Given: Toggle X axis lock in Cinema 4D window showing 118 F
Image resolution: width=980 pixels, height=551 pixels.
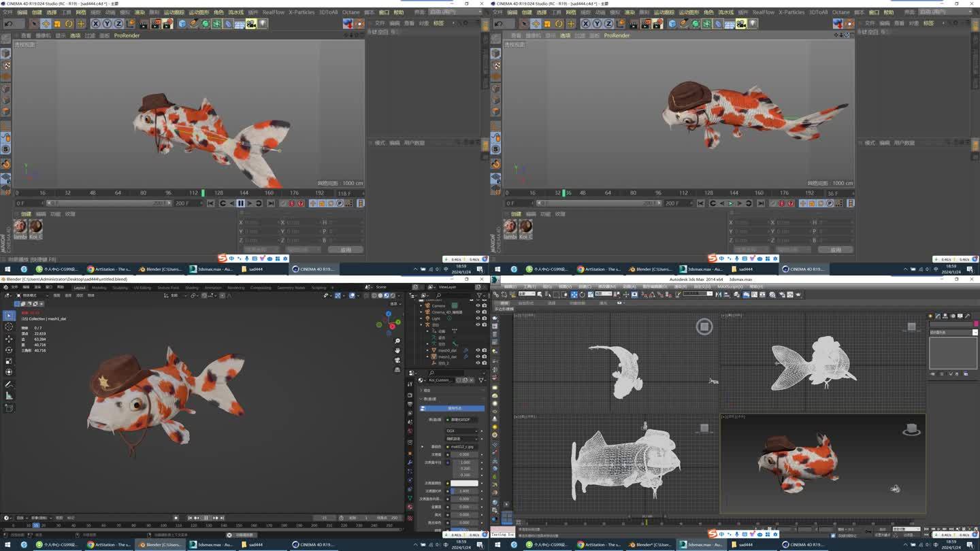Looking at the screenshot, I should pos(96,24).
